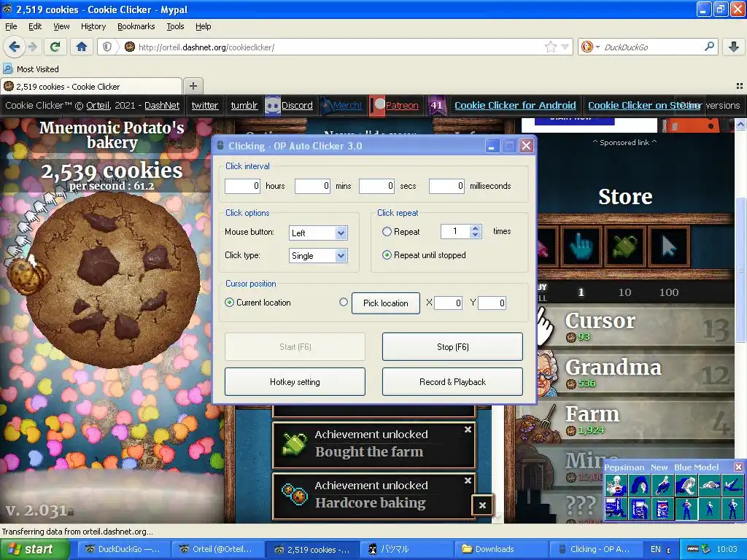
Task: Select the Pepsi can thumbnail in Pepsiman panel
Action: 662,509
